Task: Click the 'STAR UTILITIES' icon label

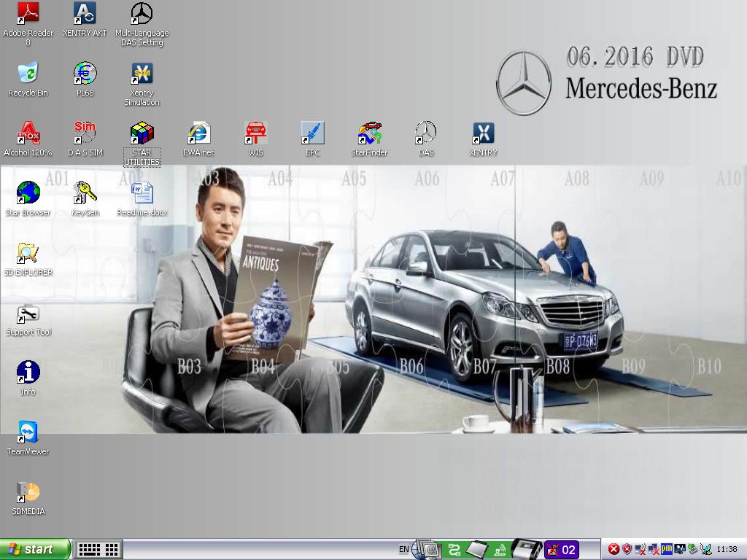Action: [142, 157]
